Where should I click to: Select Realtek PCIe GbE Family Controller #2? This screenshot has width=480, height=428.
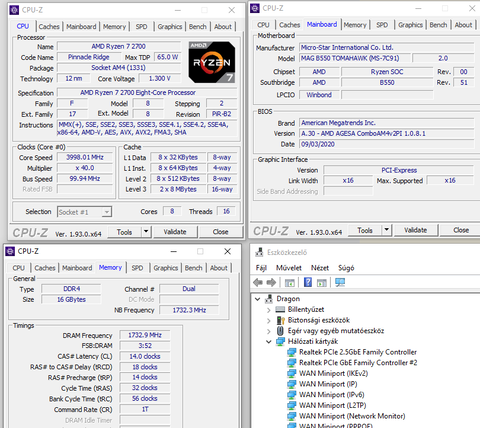(x=358, y=363)
